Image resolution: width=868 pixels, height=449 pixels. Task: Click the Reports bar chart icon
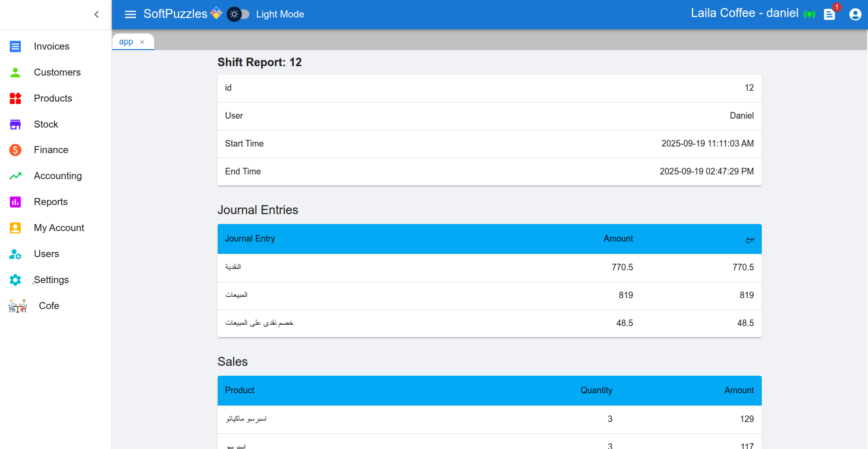coord(15,202)
